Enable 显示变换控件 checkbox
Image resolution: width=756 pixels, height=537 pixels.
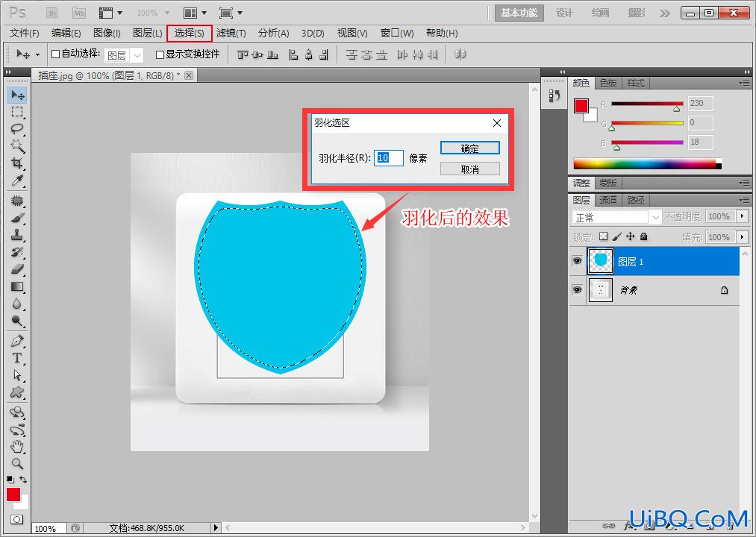[160, 54]
